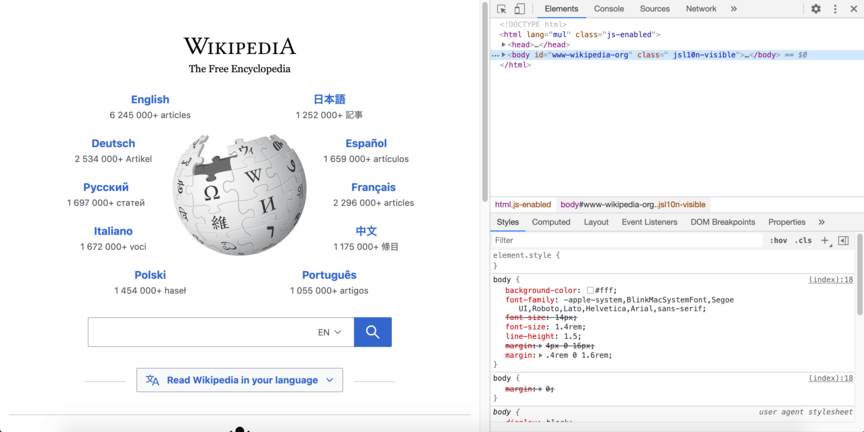Open DevTools settings gear
The height and width of the screenshot is (432, 864).
[816, 9]
